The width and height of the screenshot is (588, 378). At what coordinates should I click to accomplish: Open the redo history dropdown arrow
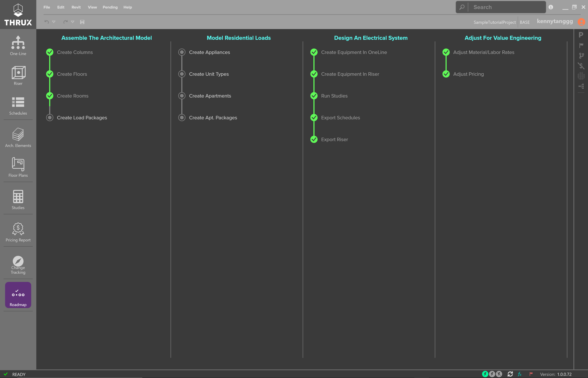(73, 22)
